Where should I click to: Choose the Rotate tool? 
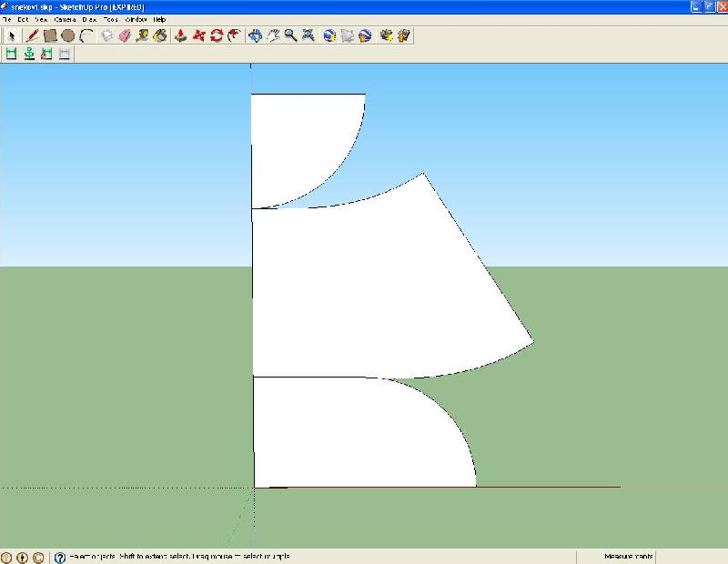click(x=217, y=36)
